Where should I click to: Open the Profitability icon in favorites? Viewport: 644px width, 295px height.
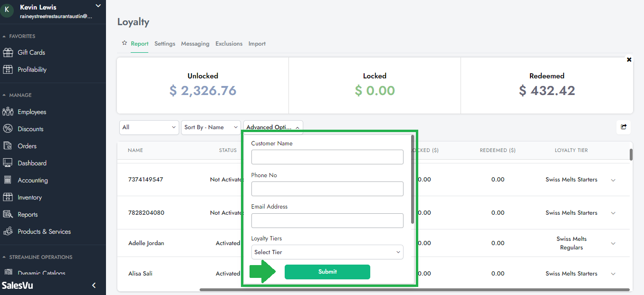coord(8,69)
